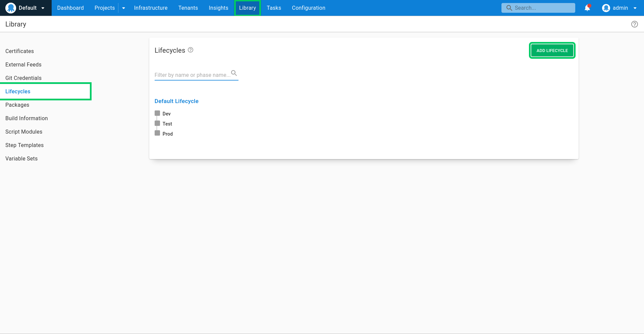
Task: Open the Default space dropdown arrow
Action: pos(43,8)
